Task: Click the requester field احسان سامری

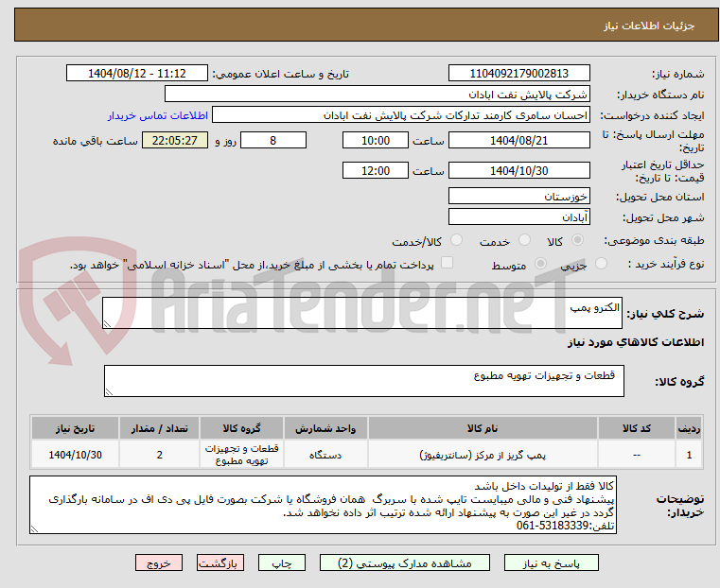Action: tap(401, 115)
